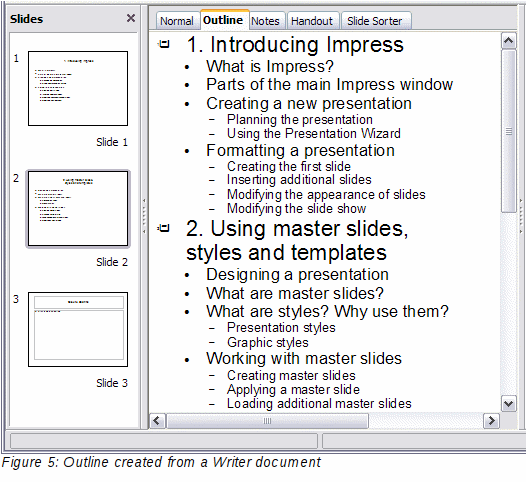The image size is (526, 482).
Task: Click 'Designing a presentation' bullet
Action: [x=297, y=275]
